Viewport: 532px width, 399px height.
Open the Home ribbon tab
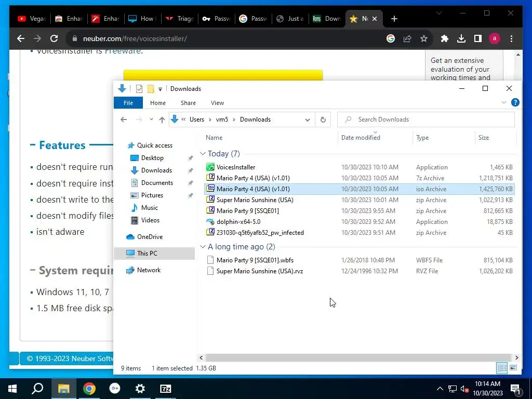point(158,103)
